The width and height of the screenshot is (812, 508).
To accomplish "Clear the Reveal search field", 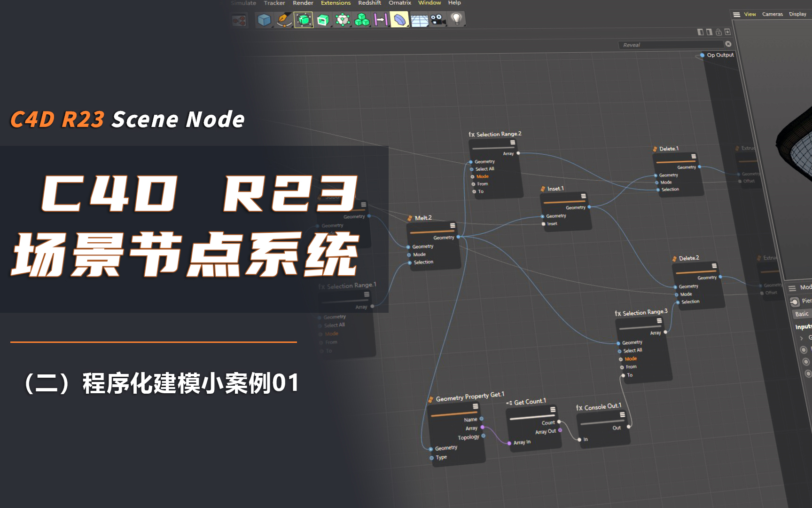I will coord(728,44).
